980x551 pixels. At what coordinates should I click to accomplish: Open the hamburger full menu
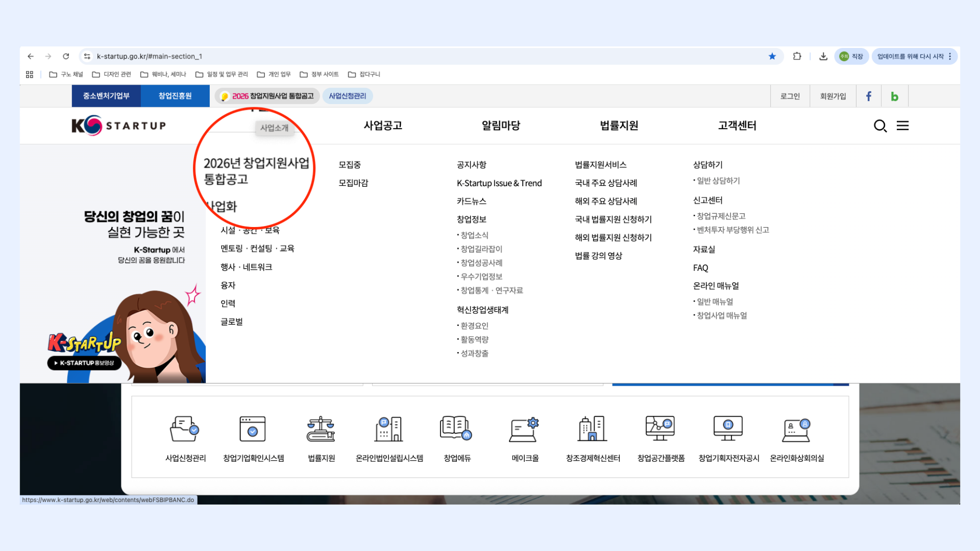[x=902, y=126]
